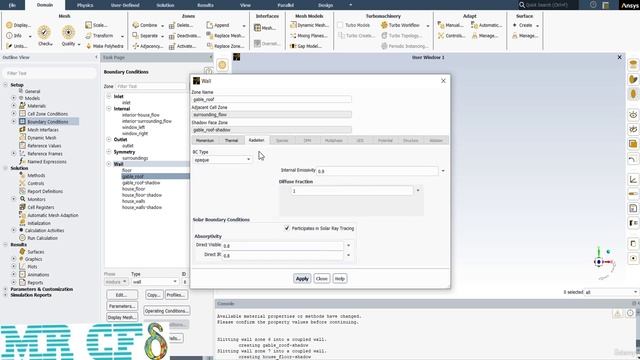Open the Turbo Workflow tool
This screenshot has height=360, width=640.
click(x=400, y=25)
